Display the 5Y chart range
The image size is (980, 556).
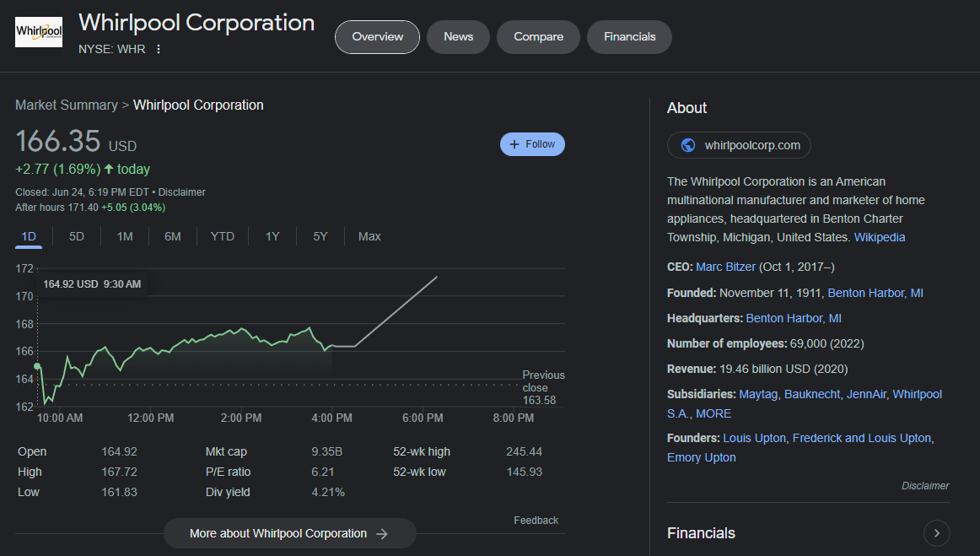coord(320,236)
